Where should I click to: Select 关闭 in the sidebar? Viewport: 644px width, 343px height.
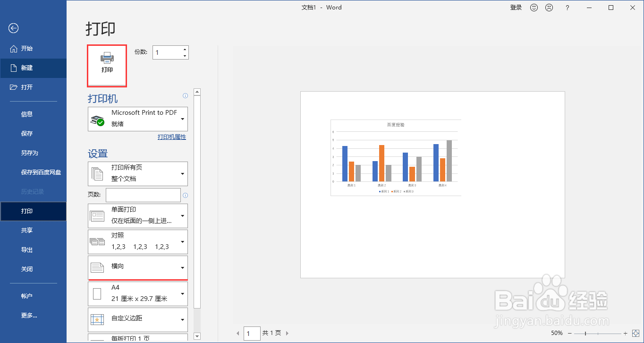33,269
